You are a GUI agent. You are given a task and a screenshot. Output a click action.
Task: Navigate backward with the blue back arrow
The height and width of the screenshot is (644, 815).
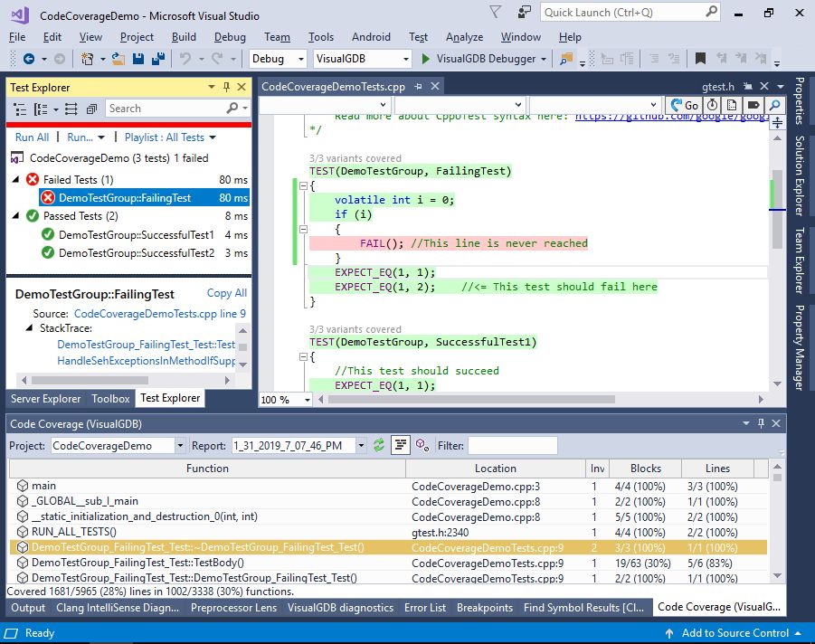click(29, 59)
